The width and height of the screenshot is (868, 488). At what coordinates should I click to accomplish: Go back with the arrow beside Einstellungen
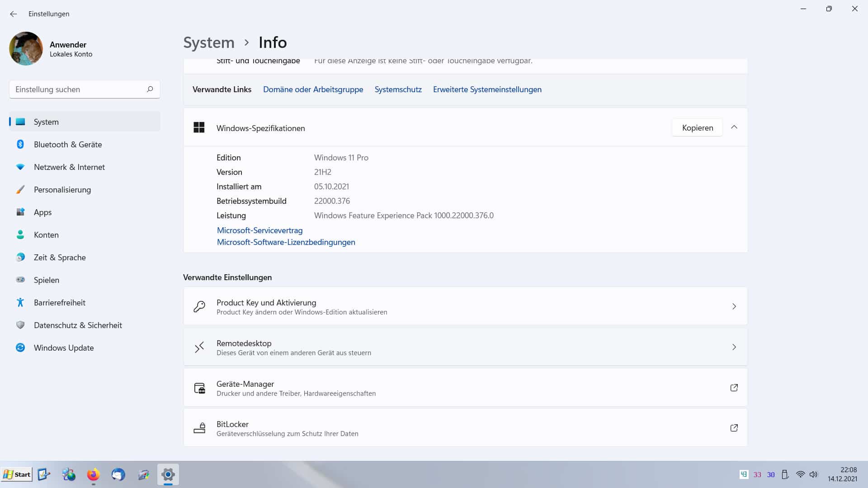tap(14, 14)
